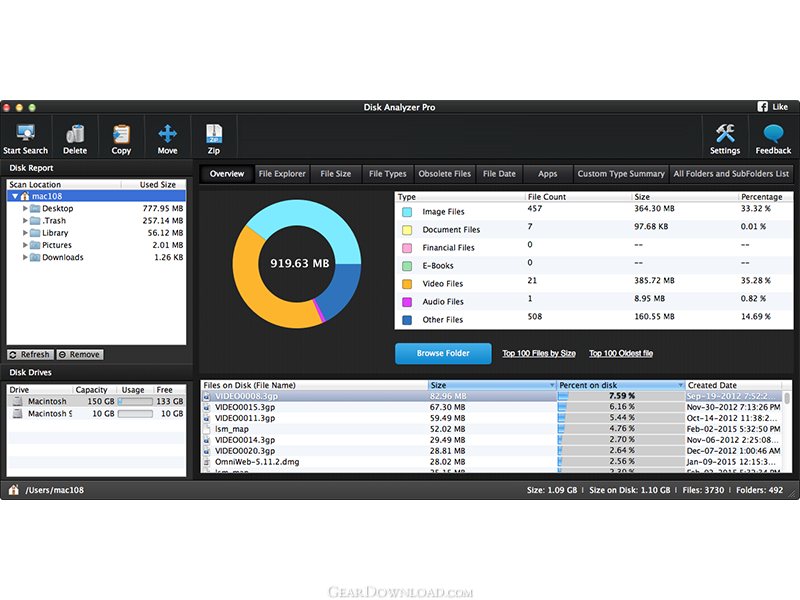Viewport: 800px width, 600px height.
Task: Open Settings tools icon
Action: pos(725,134)
